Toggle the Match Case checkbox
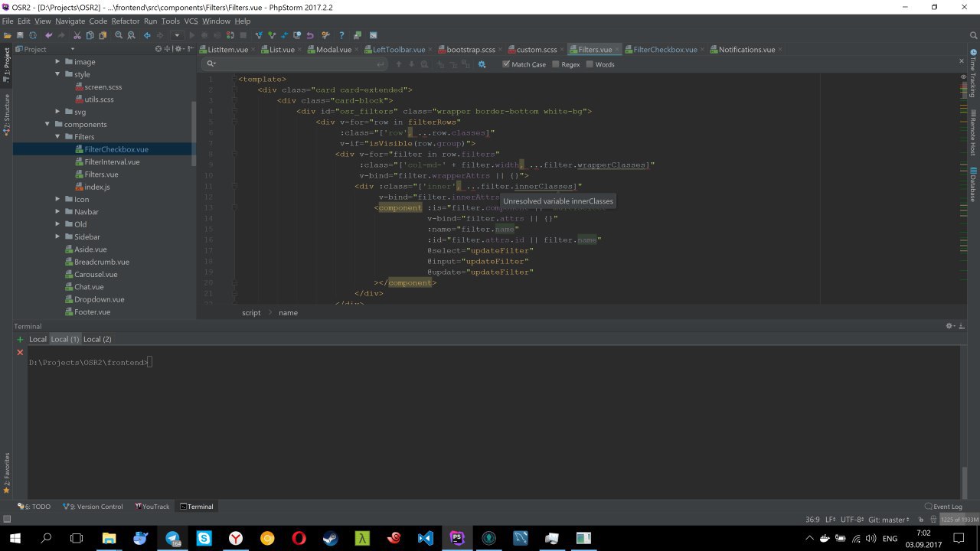The height and width of the screenshot is (551, 980). (506, 64)
